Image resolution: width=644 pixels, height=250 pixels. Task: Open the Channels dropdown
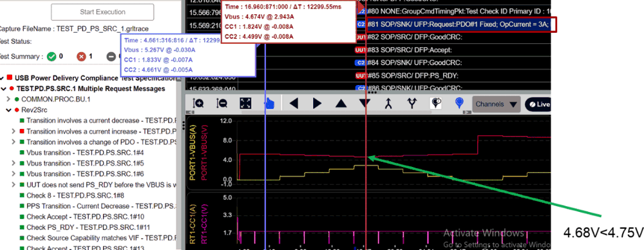[x=496, y=104]
